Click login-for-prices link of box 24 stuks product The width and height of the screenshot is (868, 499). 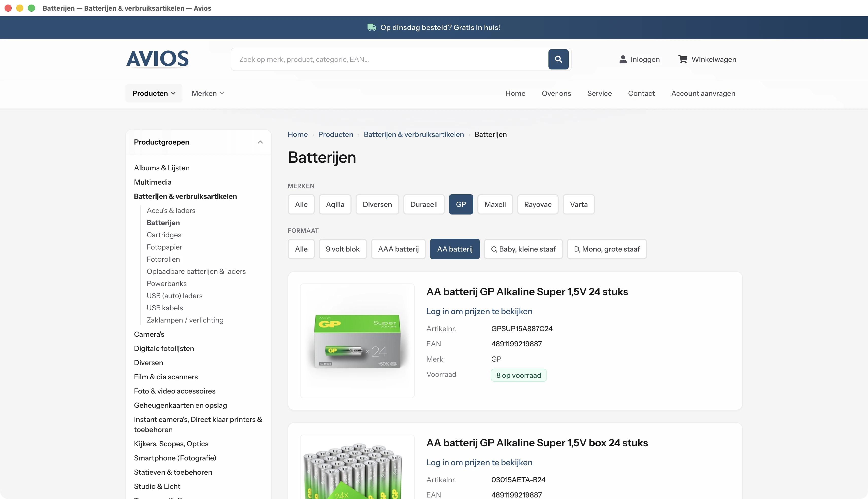[x=479, y=463]
